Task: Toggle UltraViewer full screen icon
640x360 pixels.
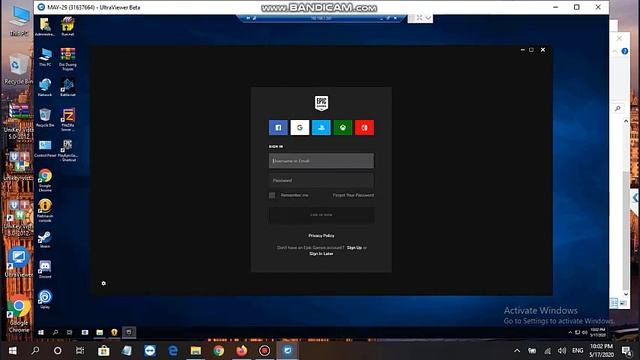Action: tap(419, 18)
